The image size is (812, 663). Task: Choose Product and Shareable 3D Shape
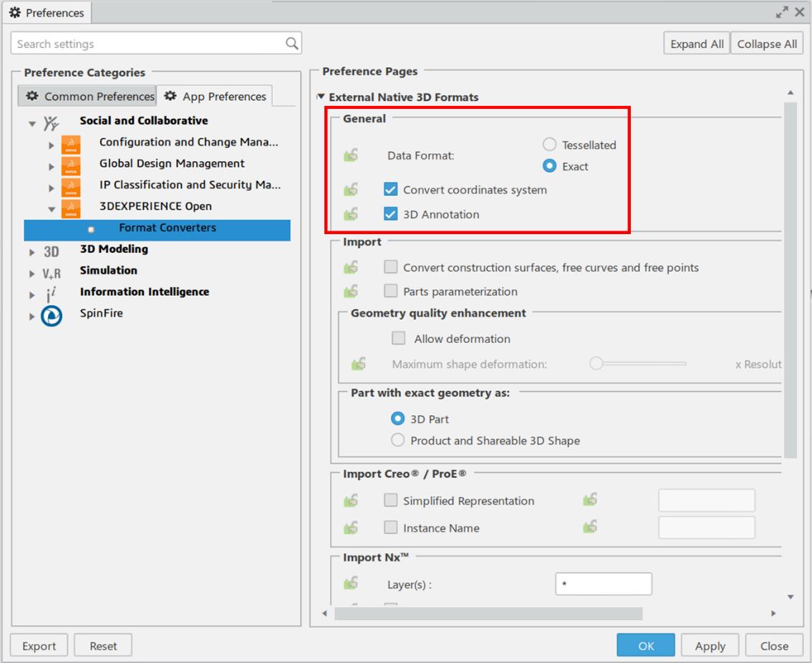pos(397,440)
